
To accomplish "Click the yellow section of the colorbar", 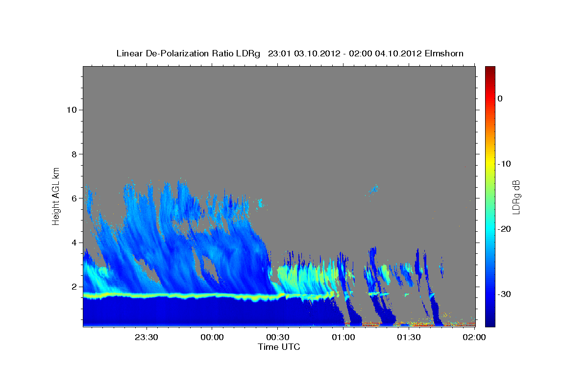I will [x=490, y=162].
